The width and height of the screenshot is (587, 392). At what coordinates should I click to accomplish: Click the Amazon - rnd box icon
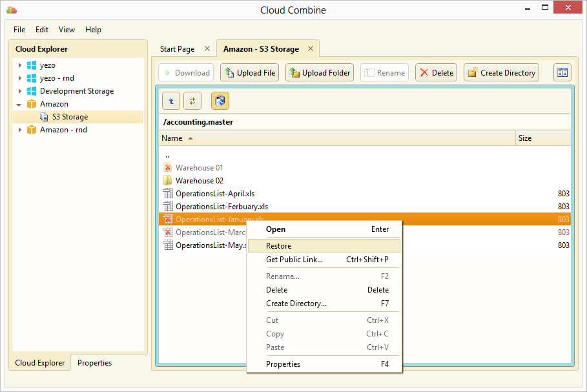coord(32,130)
